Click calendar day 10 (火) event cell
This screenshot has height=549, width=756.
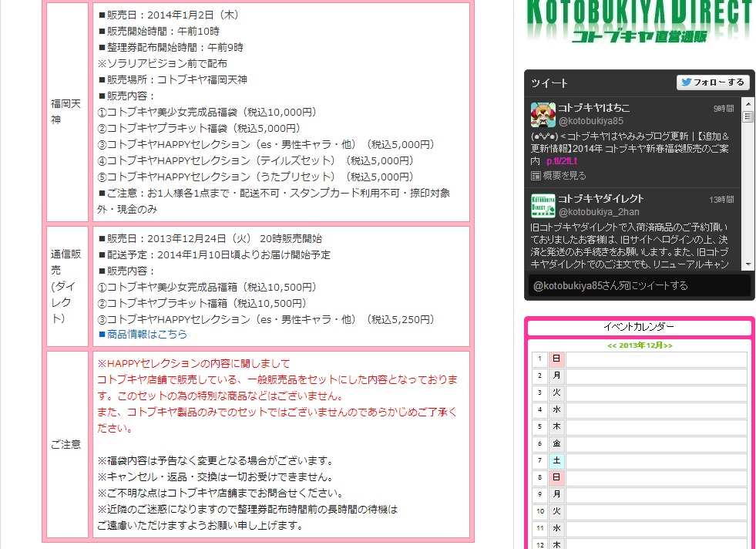656,511
